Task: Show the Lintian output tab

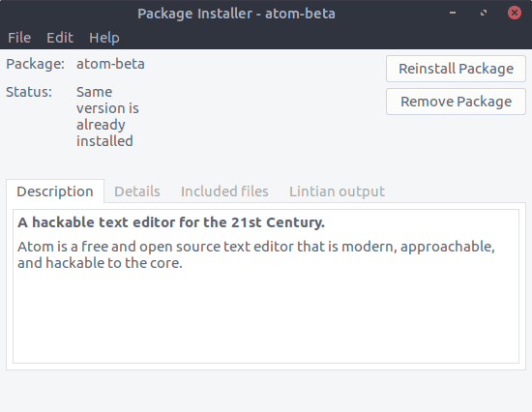Action: 337,191
